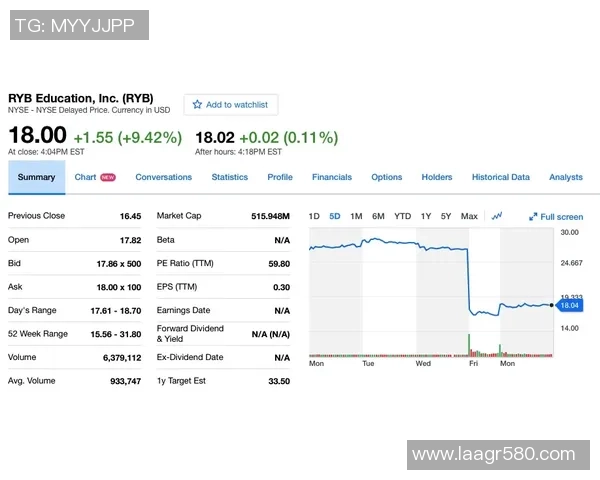
Task: Open the Holders tab
Action: [x=436, y=177]
